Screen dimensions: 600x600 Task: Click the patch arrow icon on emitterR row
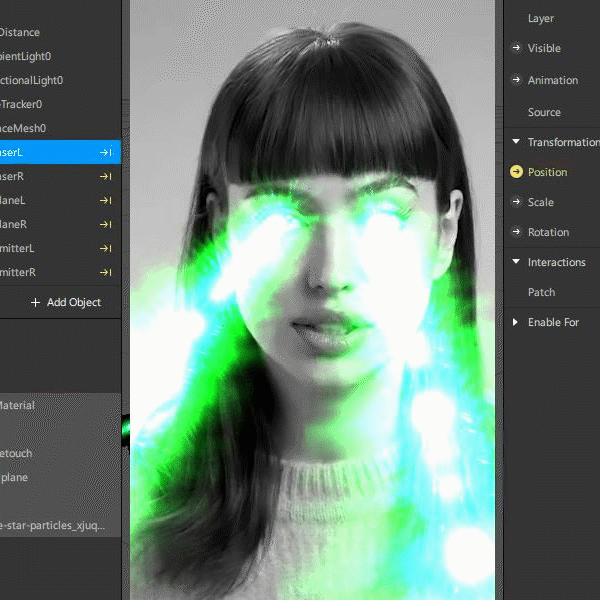106,272
